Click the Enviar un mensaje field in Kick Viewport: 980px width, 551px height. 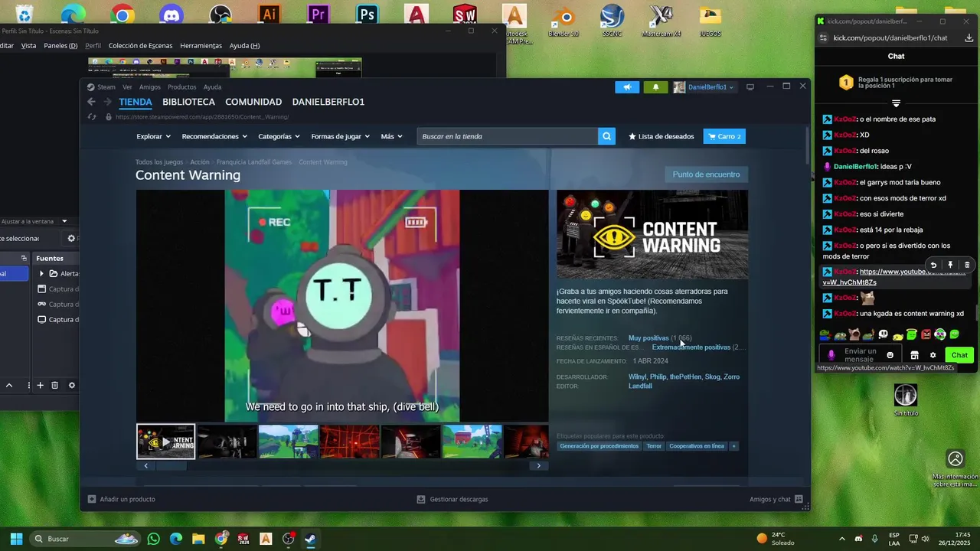860,355
